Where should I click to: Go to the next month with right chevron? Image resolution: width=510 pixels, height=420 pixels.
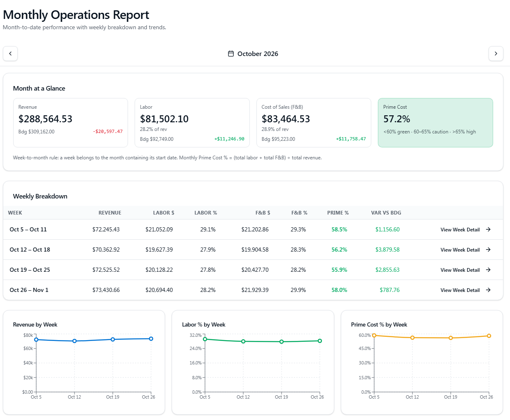click(x=496, y=54)
